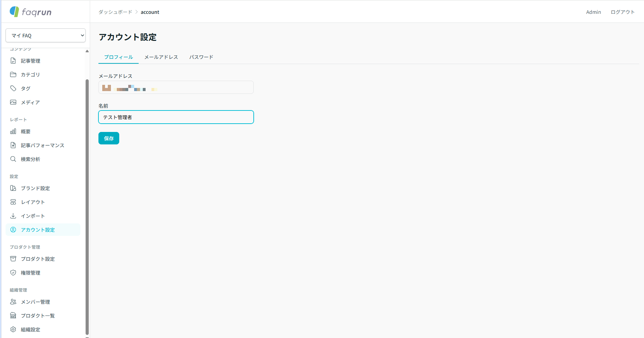Image resolution: width=644 pixels, height=338 pixels.
Task: Focus the 名前 input field
Action: point(176,117)
